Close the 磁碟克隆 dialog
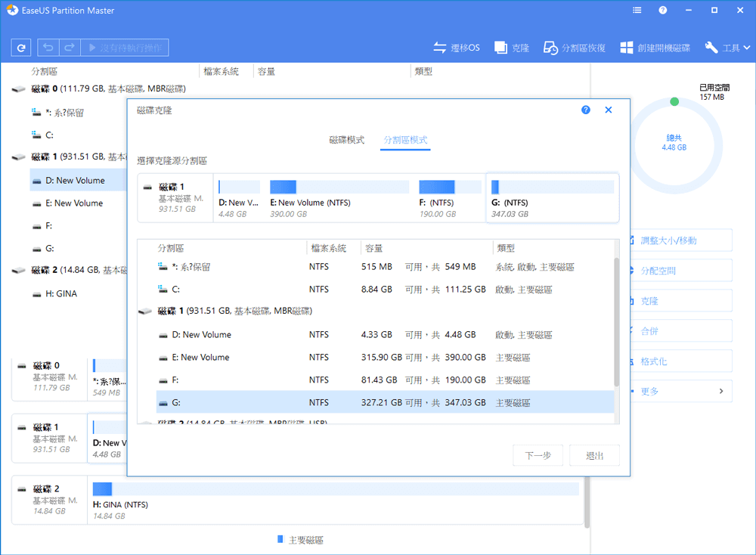This screenshot has height=555, width=756. [609, 110]
